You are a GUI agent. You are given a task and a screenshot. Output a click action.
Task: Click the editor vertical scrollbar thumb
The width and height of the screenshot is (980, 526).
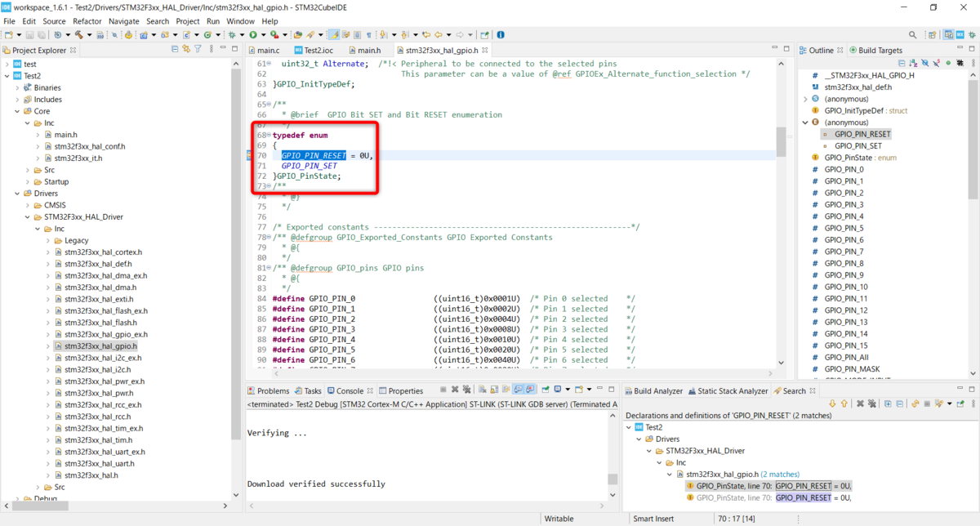point(781,144)
